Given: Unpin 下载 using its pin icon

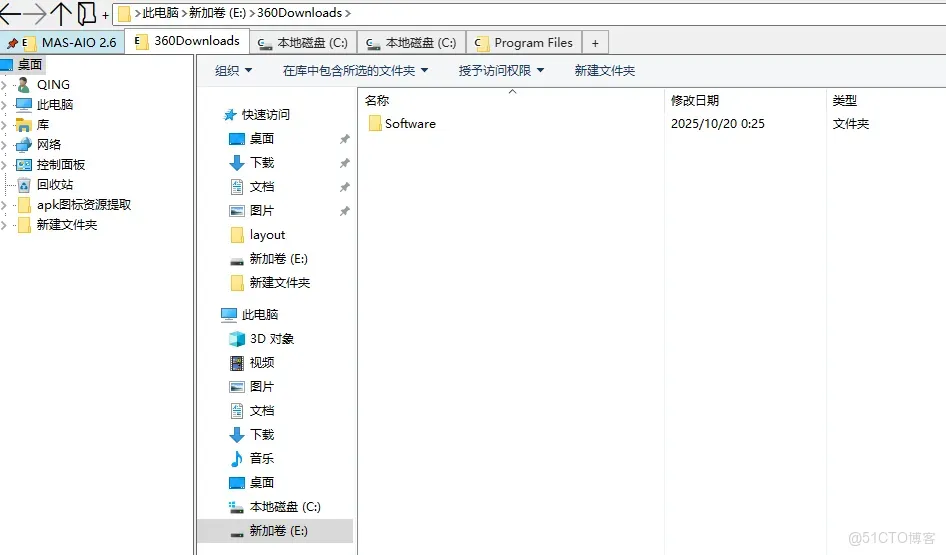Looking at the screenshot, I should coord(344,163).
